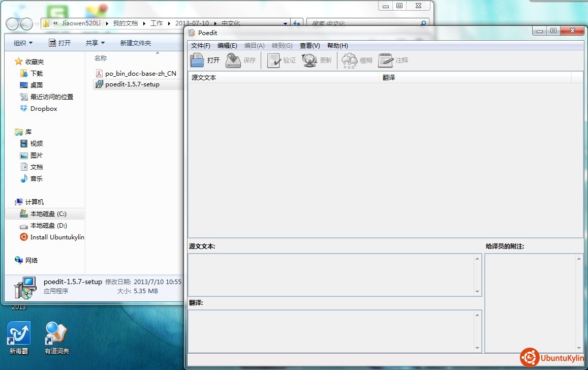The image size is (588, 370).
Task: Click the Comment (注释) toolbar icon
Action: pos(386,60)
